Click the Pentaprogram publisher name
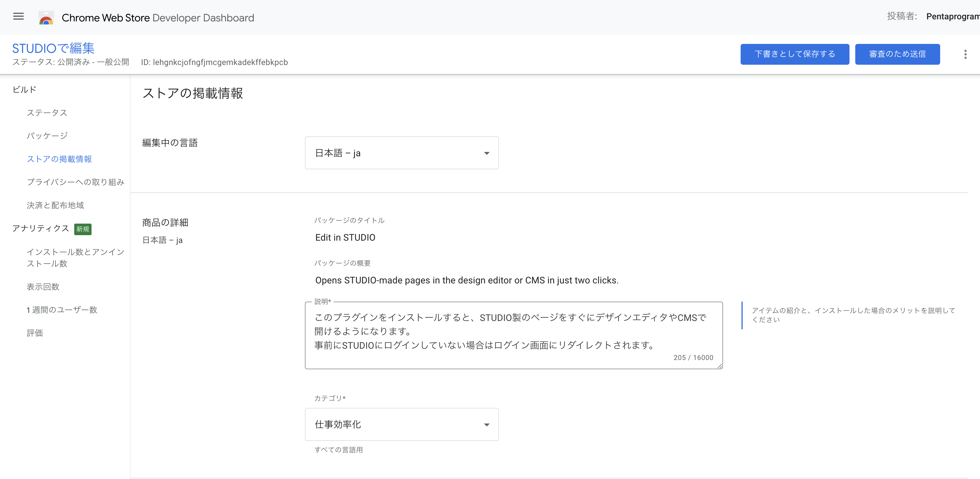Screen dimensions: 980x479 click(953, 16)
